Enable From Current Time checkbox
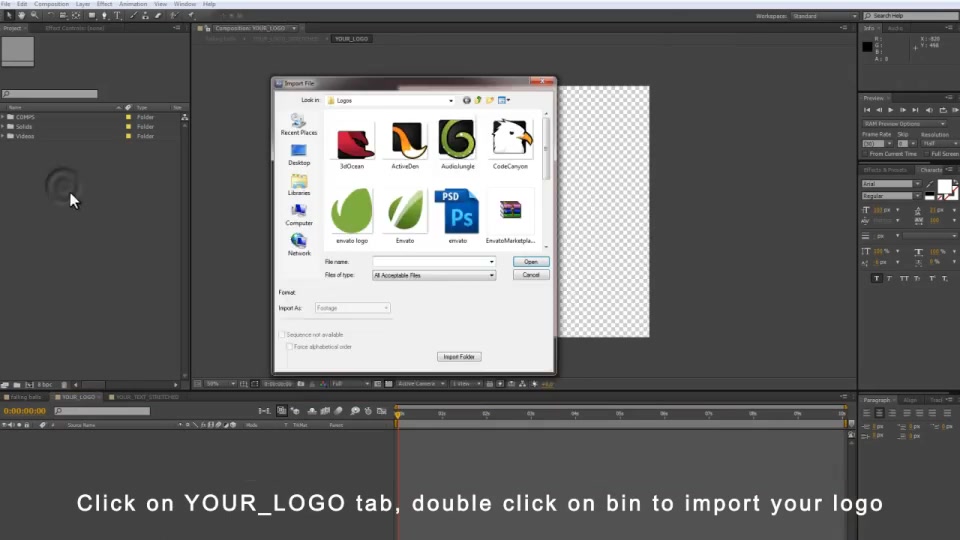The width and height of the screenshot is (960, 540). (x=865, y=154)
